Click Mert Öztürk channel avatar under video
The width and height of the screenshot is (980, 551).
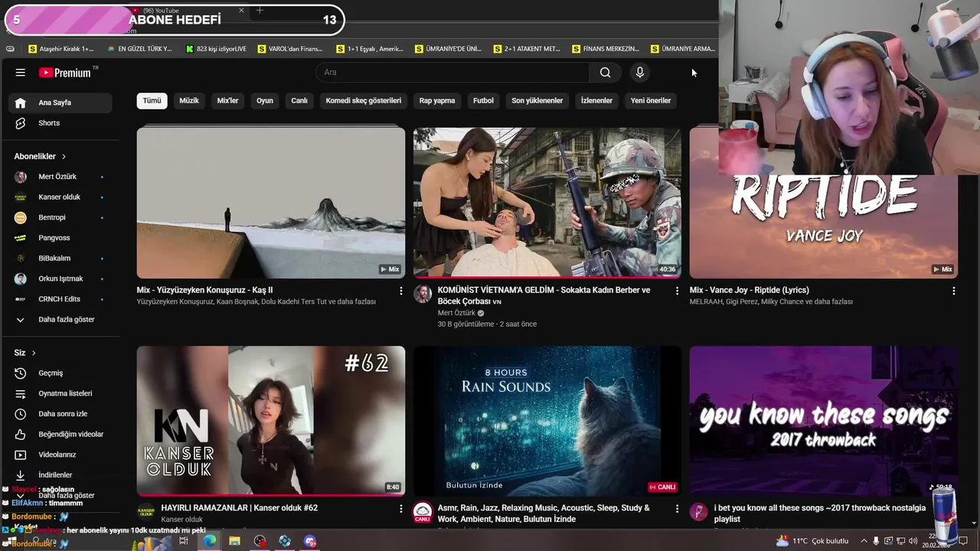(x=423, y=294)
